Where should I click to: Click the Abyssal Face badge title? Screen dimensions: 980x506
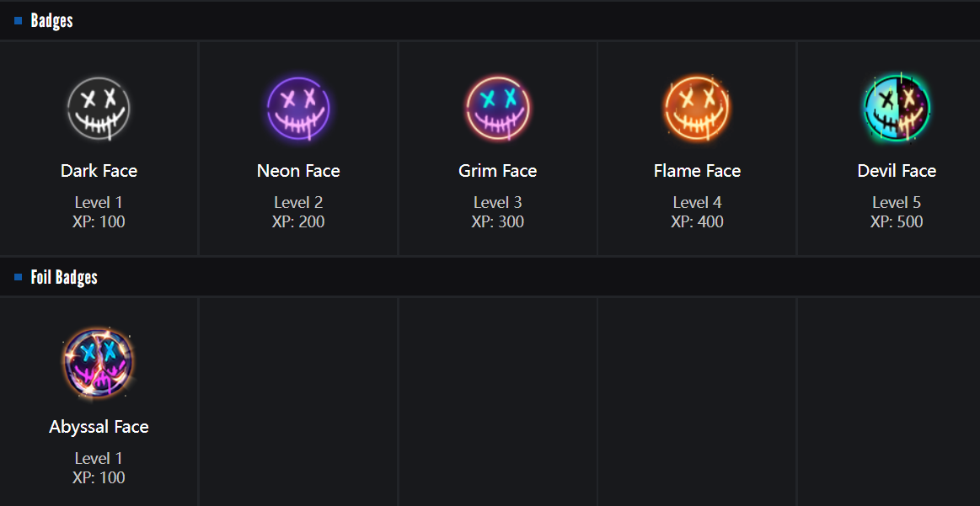[x=99, y=427]
